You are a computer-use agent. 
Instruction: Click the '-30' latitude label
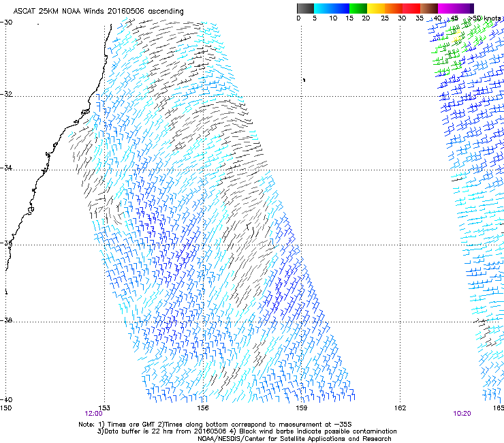coord(6,22)
